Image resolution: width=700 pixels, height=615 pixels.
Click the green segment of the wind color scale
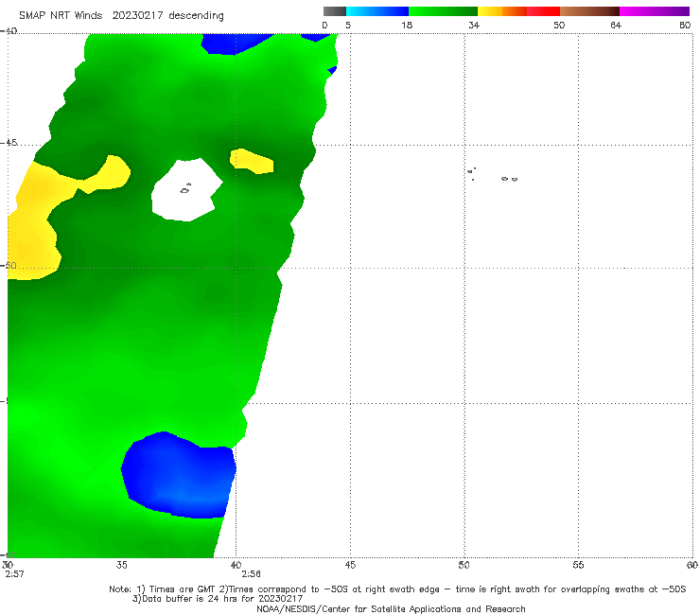pyautogui.click(x=443, y=11)
